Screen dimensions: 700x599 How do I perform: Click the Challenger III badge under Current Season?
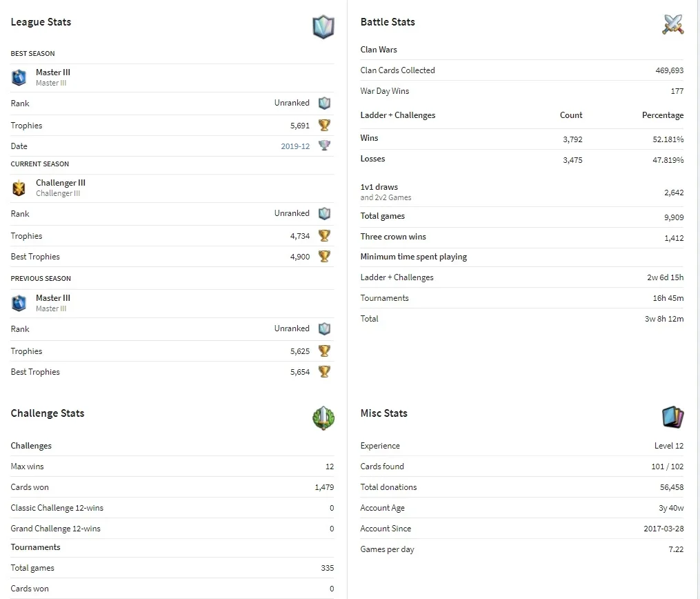tap(19, 188)
